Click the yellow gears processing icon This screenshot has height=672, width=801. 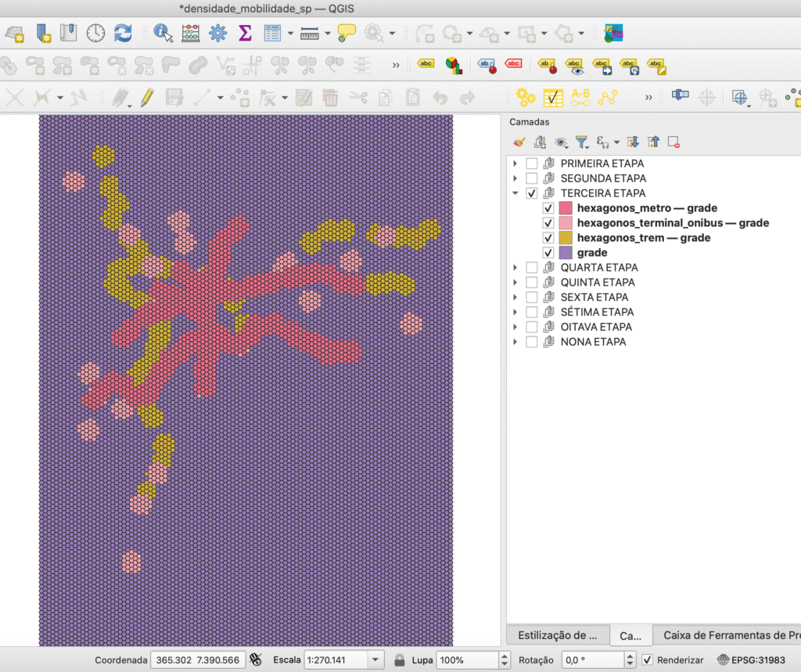(x=525, y=97)
